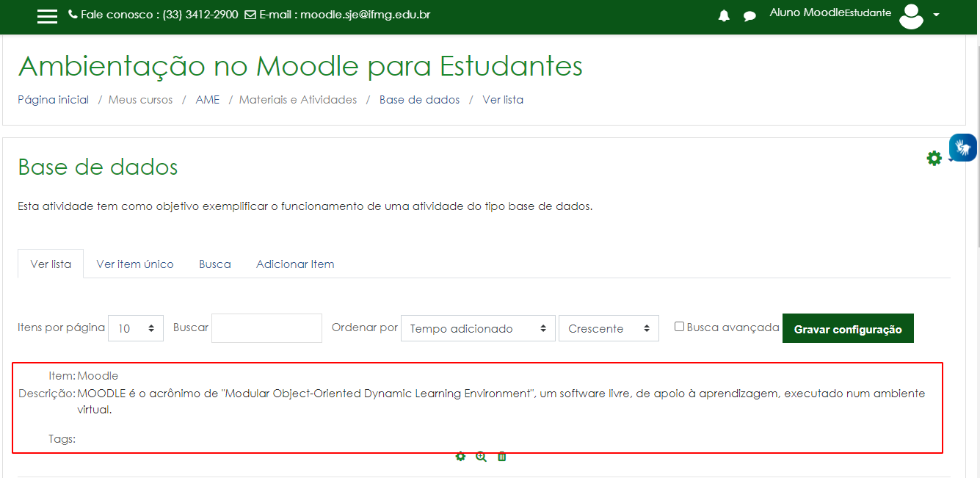Click the user avatar icon

click(911, 16)
